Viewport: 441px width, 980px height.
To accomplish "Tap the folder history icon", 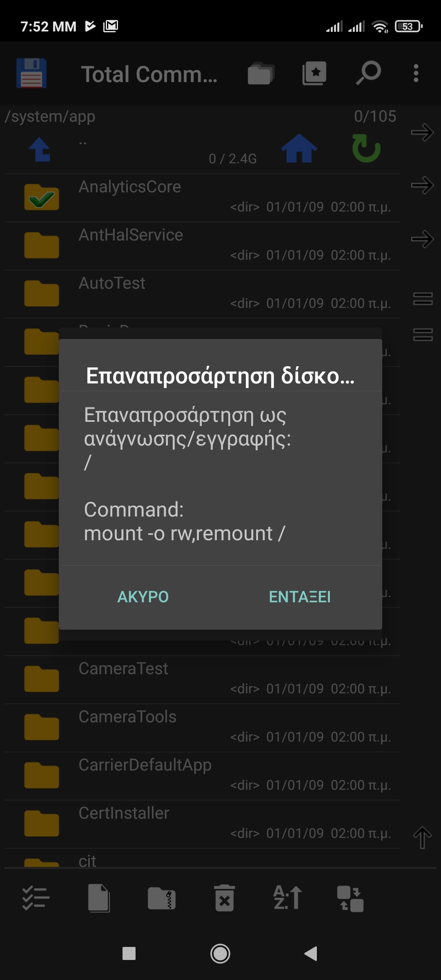I will (x=260, y=73).
